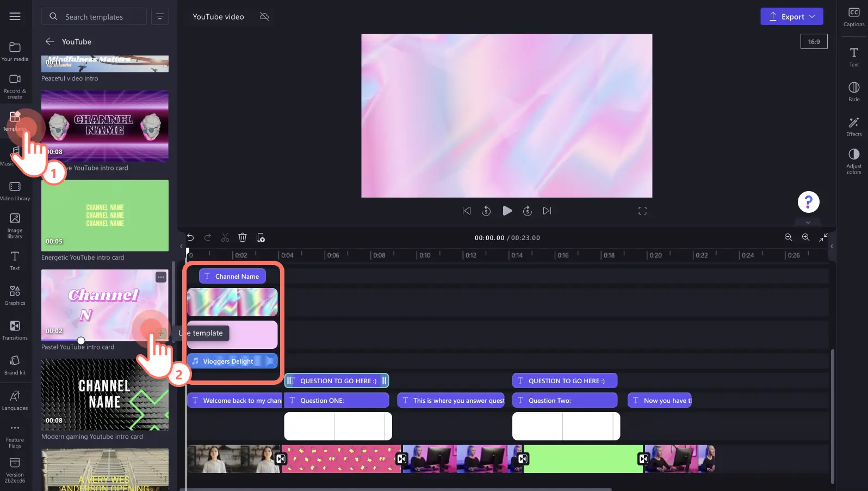This screenshot has width=868, height=491.
Task: Open the template filter options
Action: click(x=160, y=16)
